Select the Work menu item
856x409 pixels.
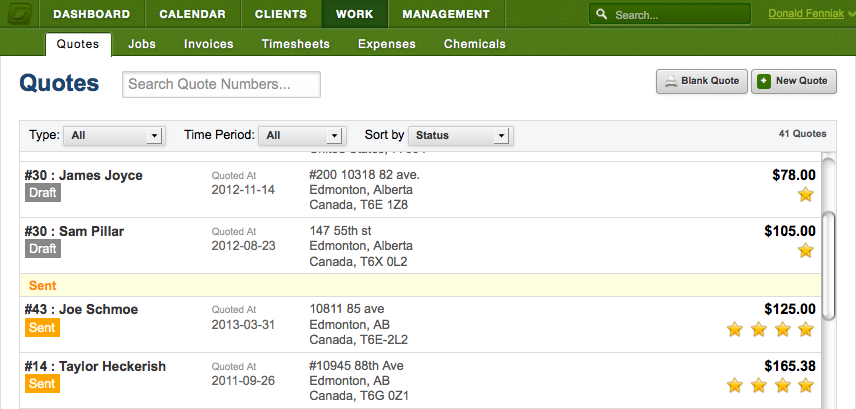tap(355, 14)
